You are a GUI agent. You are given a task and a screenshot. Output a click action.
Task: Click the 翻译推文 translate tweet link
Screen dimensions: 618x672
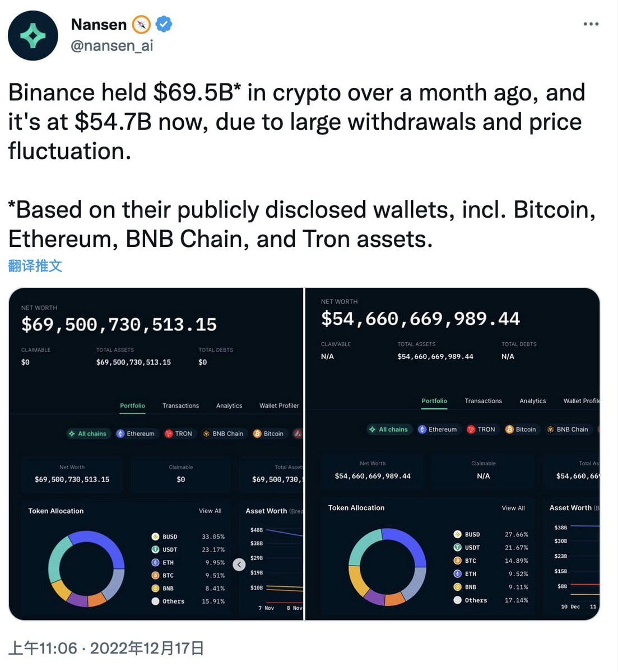tap(35, 265)
